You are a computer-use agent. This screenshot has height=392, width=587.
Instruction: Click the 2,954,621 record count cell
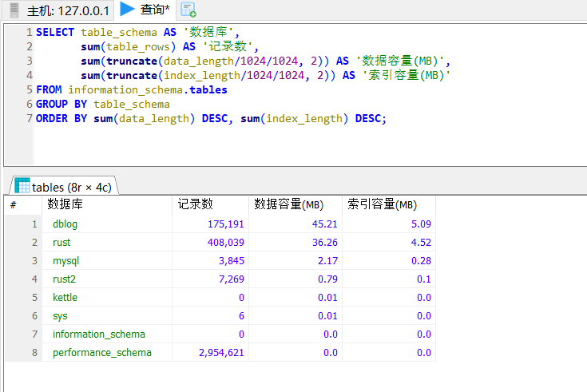pyautogui.click(x=210, y=352)
